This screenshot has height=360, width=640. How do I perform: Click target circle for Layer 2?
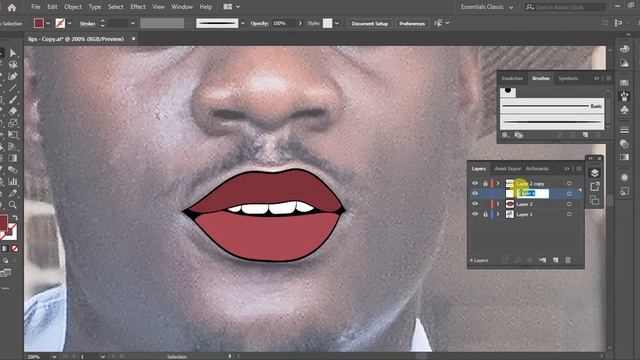click(x=569, y=204)
